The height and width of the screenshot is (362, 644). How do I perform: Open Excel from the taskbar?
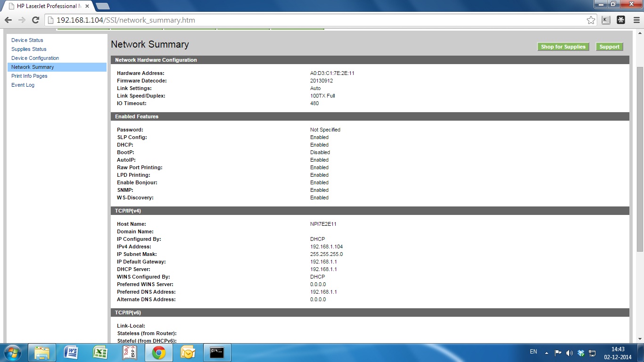tap(100, 353)
